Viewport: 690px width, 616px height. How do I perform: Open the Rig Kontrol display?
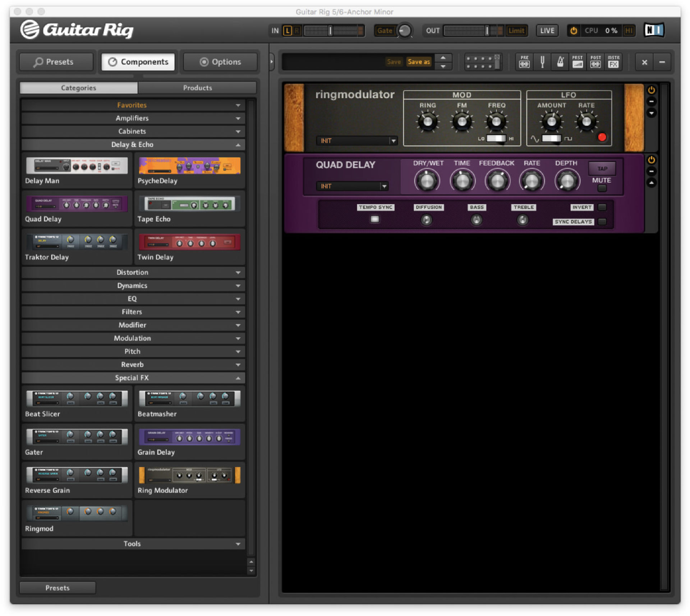click(483, 62)
